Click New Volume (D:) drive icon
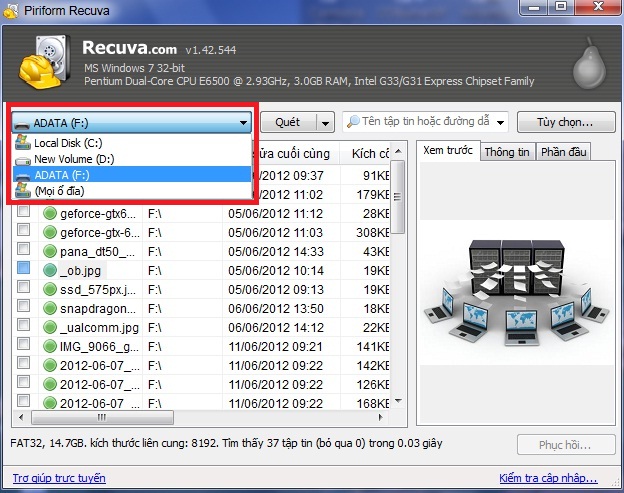 (x=23, y=160)
